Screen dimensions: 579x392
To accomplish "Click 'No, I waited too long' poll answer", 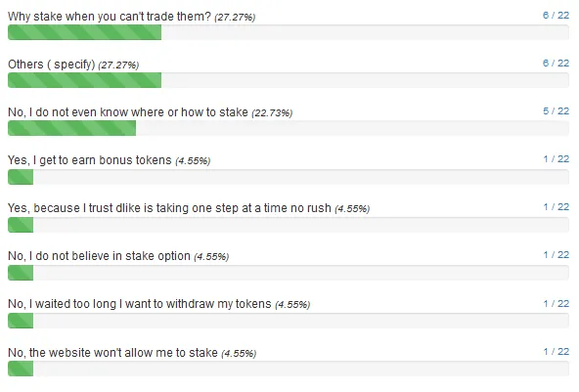I will click(x=140, y=304).
